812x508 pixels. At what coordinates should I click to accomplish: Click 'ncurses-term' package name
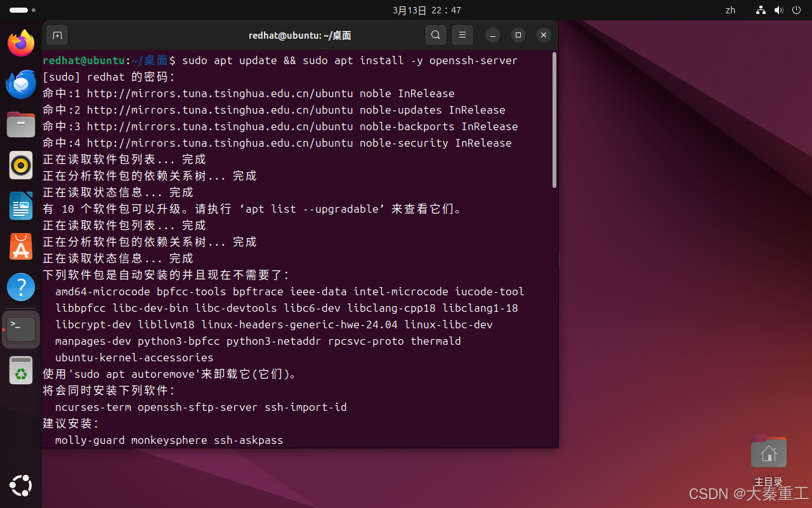tap(93, 407)
